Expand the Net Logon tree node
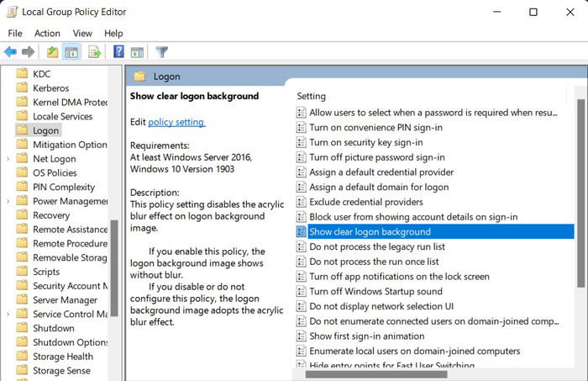The height and width of the screenshot is (381, 588). click(x=8, y=159)
